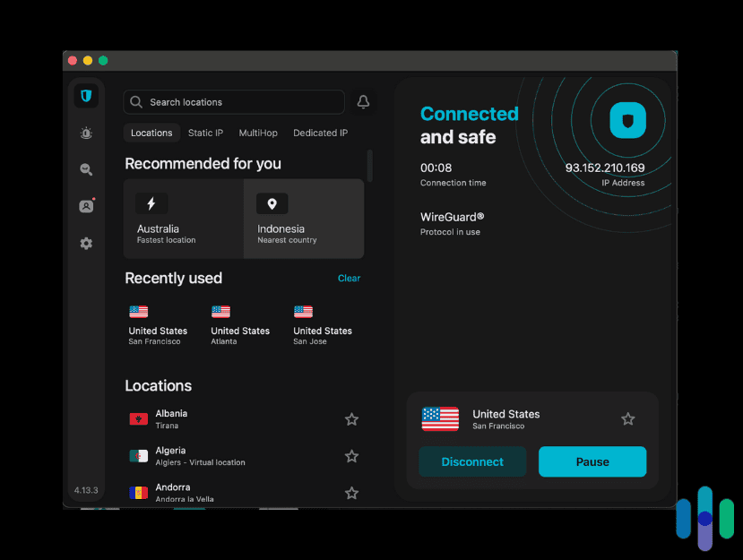The height and width of the screenshot is (560, 743).
Task: Open Alternative ID with the notification dot
Action: coord(85,205)
